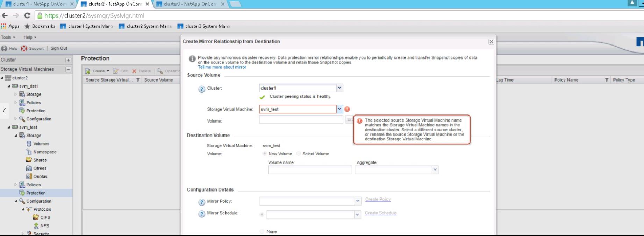Screen dimensions: 644x236
Task: Select the New Volume radio button
Action: pyautogui.click(x=265, y=154)
